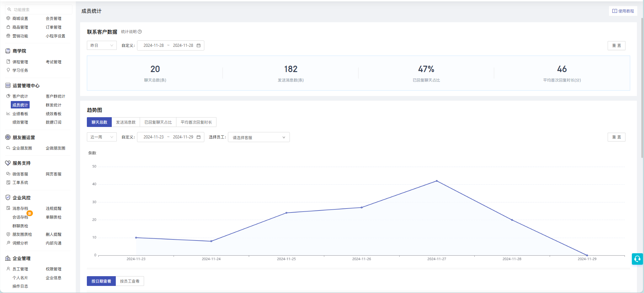Open 会话存档 with new badge
644x293 pixels.
(20, 217)
